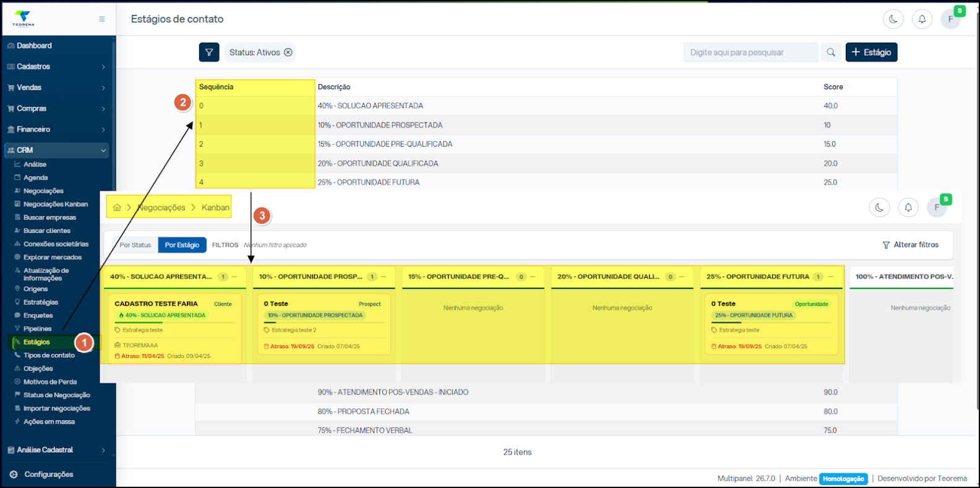The height and width of the screenshot is (488, 980).
Task: Collapse the 20% - OPORTUNIDADE QUALI... Kanban column
Action: pos(682,277)
